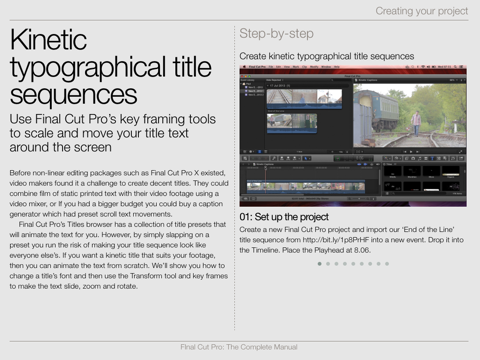Open the Final Cut Pro menu in pictured menu bar
This screenshot has width=480, height=360.
pyautogui.click(x=257, y=67)
